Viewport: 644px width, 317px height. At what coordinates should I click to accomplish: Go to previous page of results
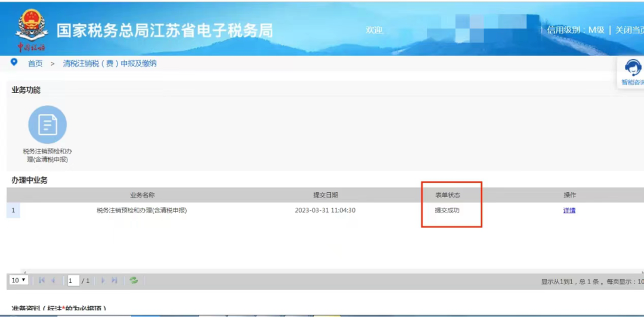point(53,280)
